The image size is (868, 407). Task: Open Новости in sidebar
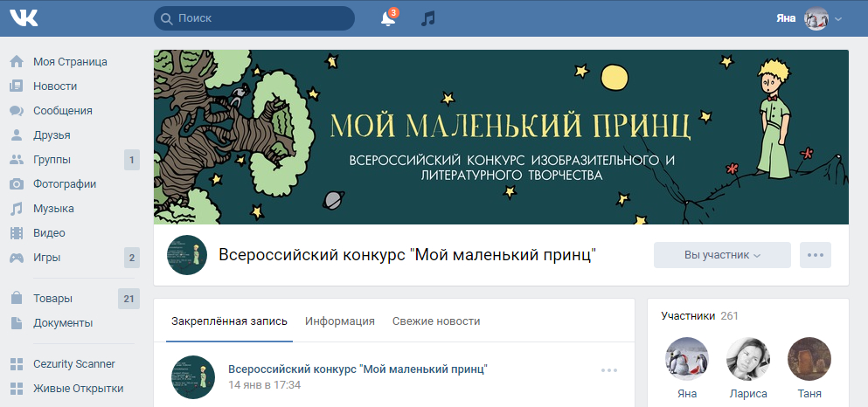(55, 86)
